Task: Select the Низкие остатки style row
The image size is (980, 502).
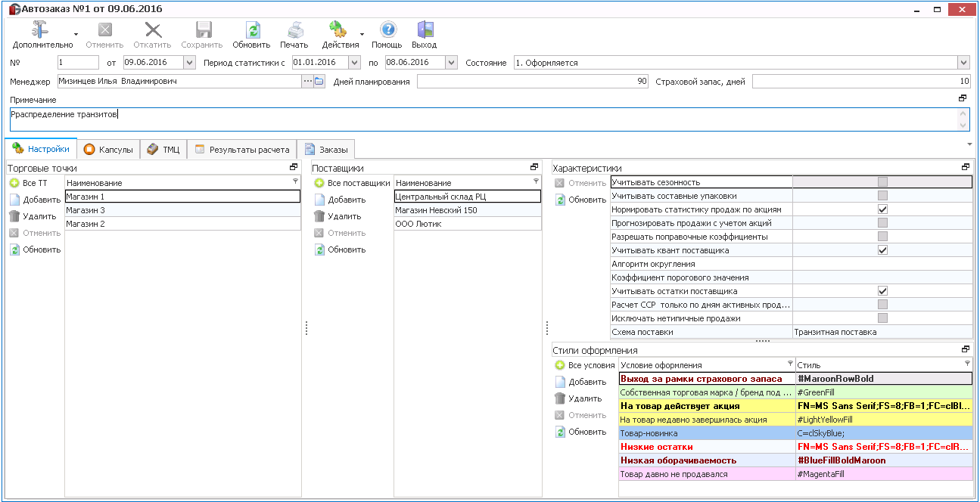Action: [x=795, y=447]
